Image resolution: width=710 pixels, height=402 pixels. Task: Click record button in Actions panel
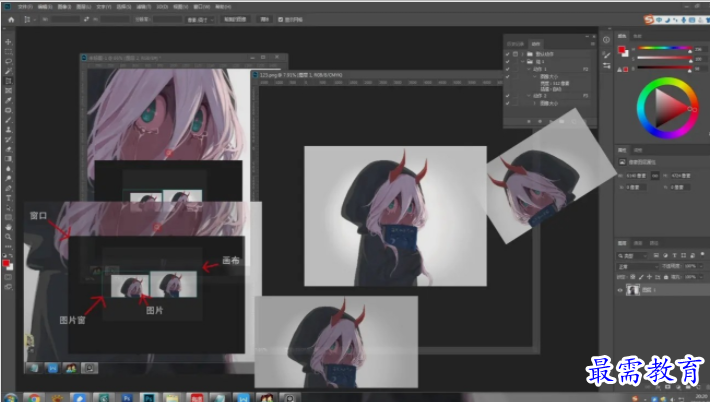click(x=540, y=121)
